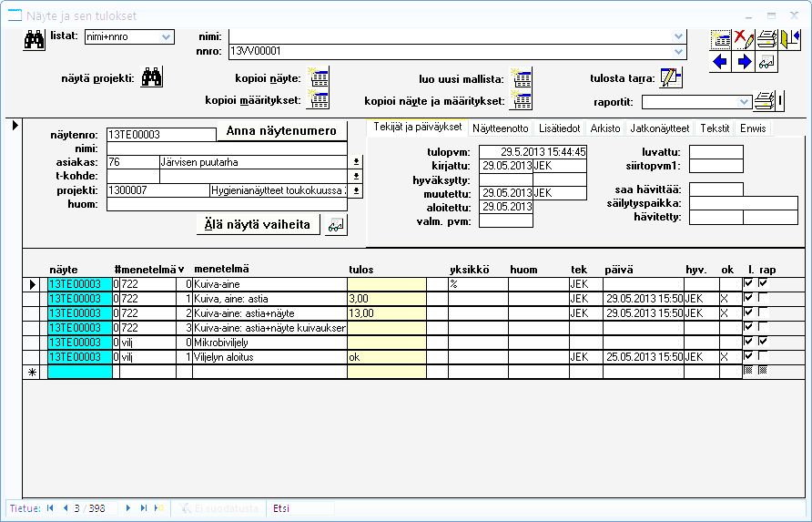This screenshot has width=812, height=522.
Task: Click the red X delete record icon
Action: click(744, 39)
